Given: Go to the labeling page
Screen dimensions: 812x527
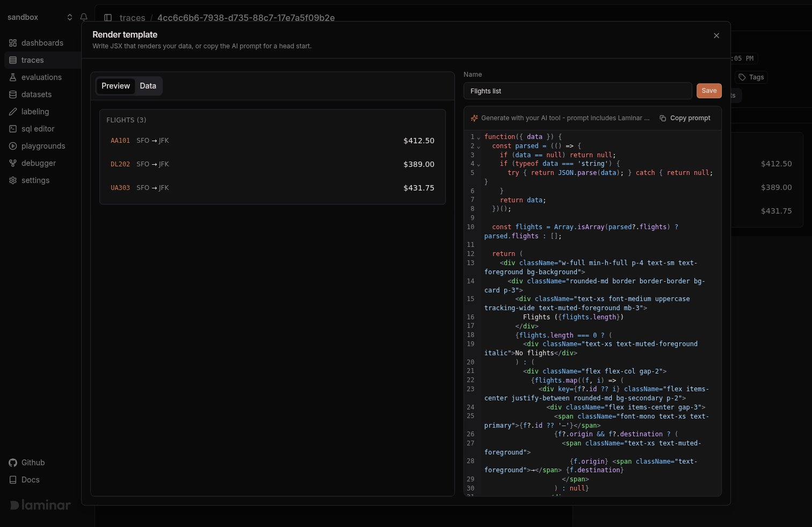Looking at the screenshot, I should click(35, 112).
